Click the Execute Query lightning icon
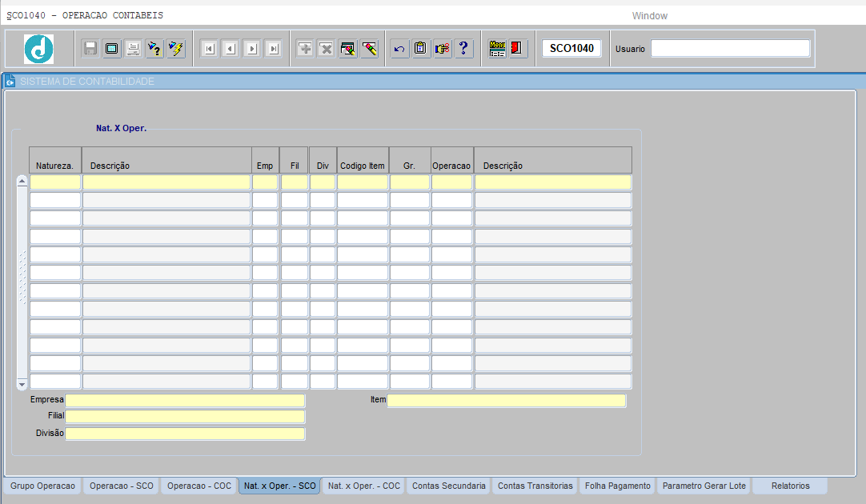Screen dimensions: 866x504 click(176, 49)
